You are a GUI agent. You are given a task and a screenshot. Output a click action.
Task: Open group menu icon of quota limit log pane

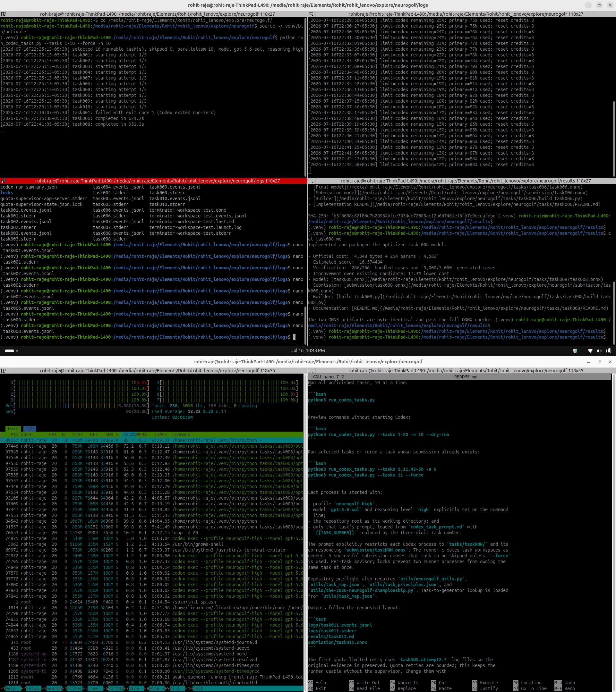pyautogui.click(x=311, y=14)
